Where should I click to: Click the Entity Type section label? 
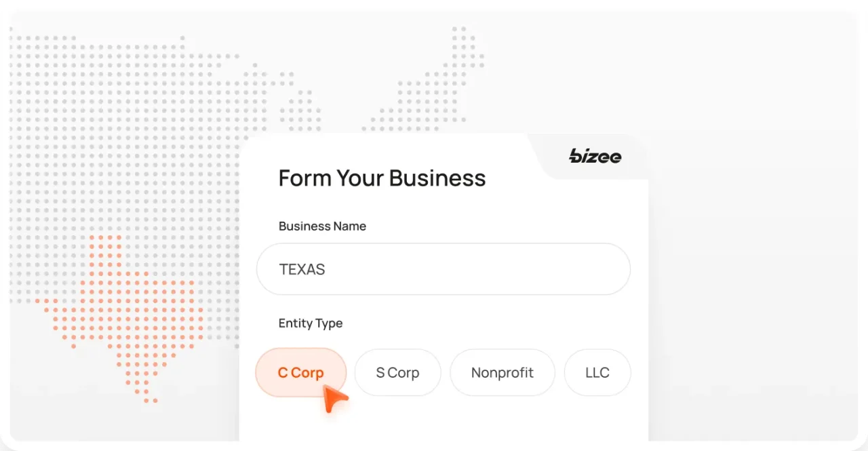click(310, 323)
